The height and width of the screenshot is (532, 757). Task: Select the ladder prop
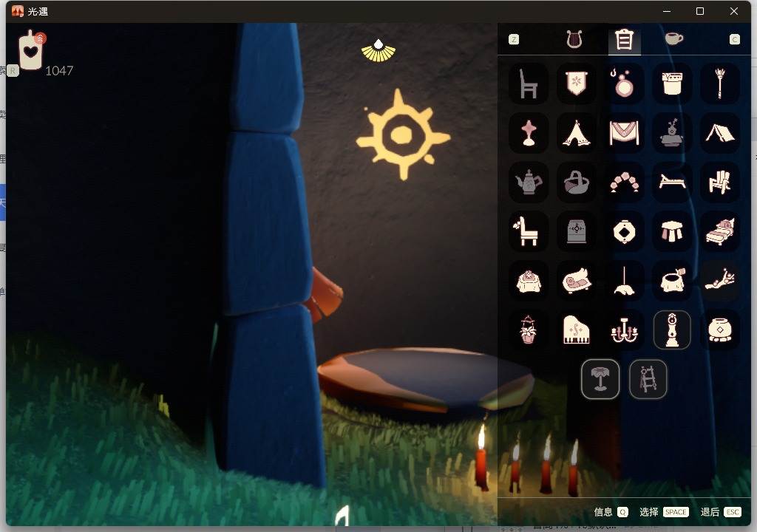pos(648,379)
